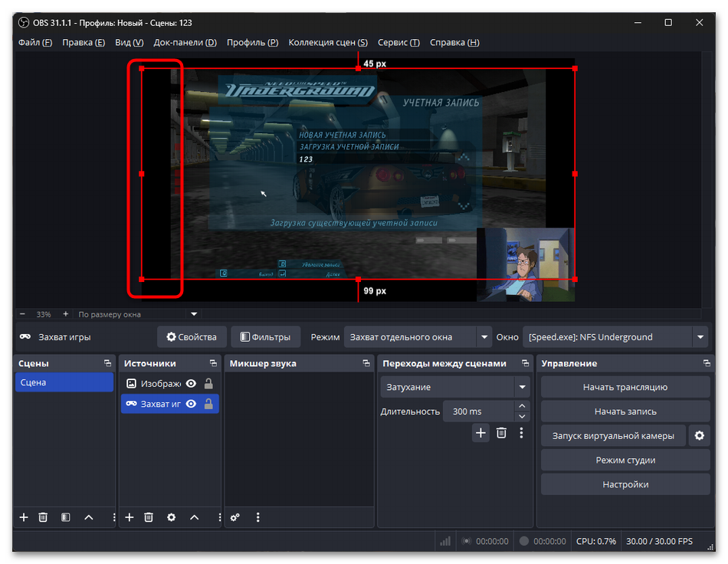Open Фильтры for the game capture

coord(265,337)
